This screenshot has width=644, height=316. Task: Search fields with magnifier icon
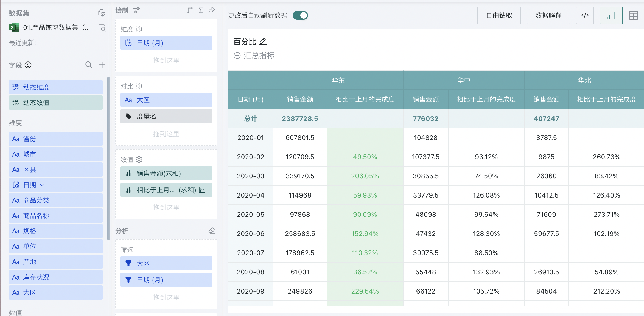pyautogui.click(x=89, y=65)
